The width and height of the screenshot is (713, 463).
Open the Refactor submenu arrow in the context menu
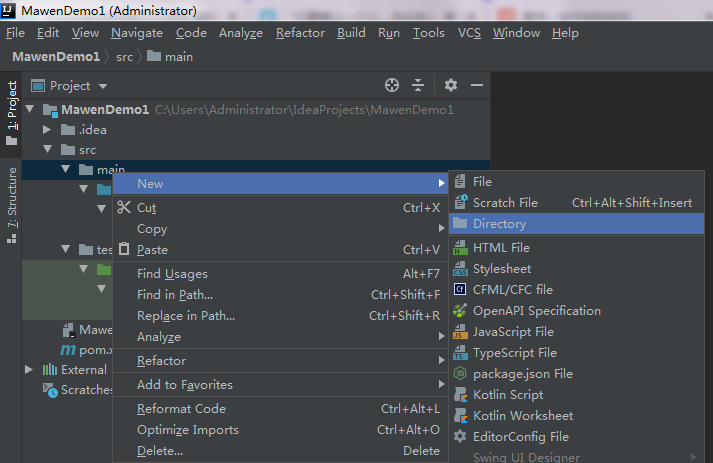point(441,361)
